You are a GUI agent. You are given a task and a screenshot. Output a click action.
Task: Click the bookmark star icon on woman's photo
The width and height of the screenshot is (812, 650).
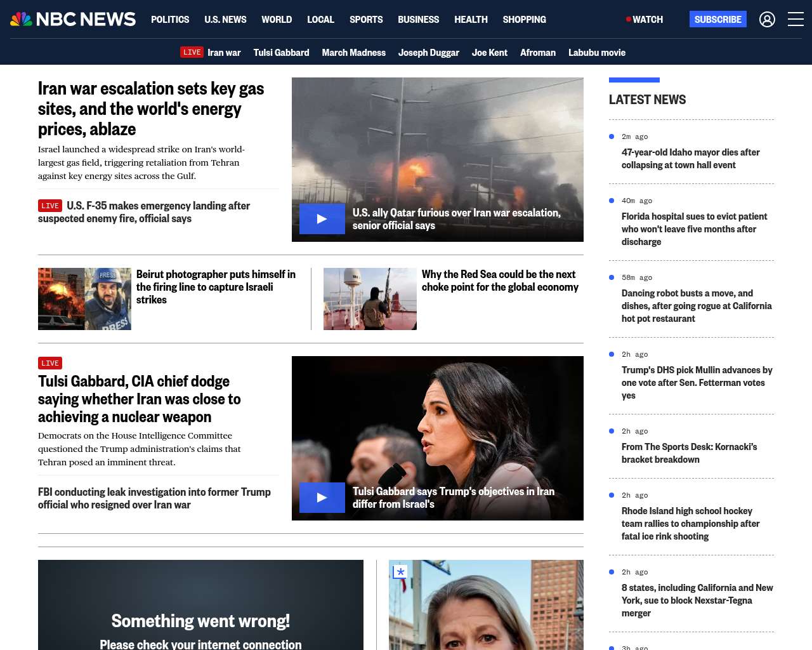point(400,572)
